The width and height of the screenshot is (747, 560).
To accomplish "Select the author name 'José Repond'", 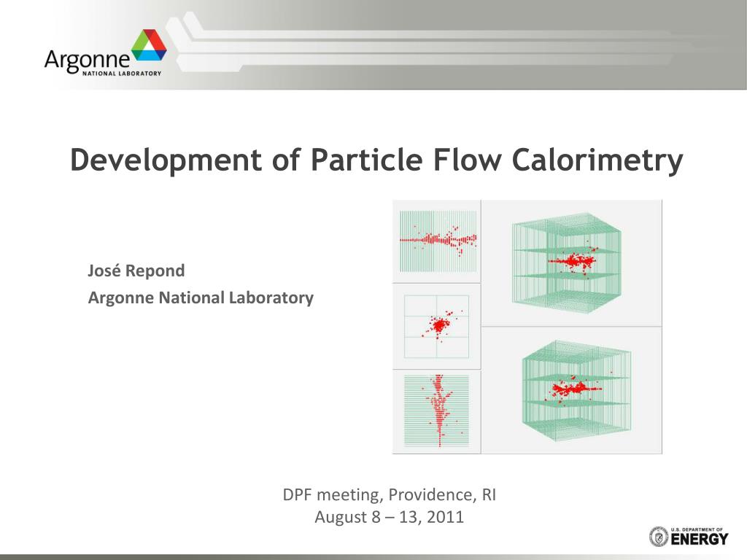I will (x=136, y=271).
